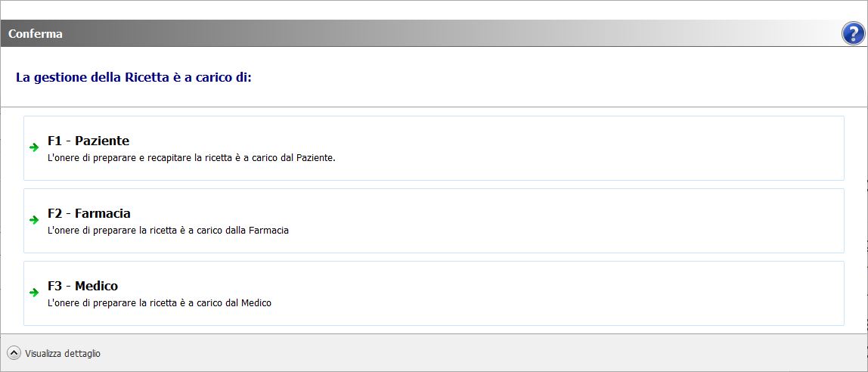Click the green arrow beside F3 - Medico

coord(34,293)
